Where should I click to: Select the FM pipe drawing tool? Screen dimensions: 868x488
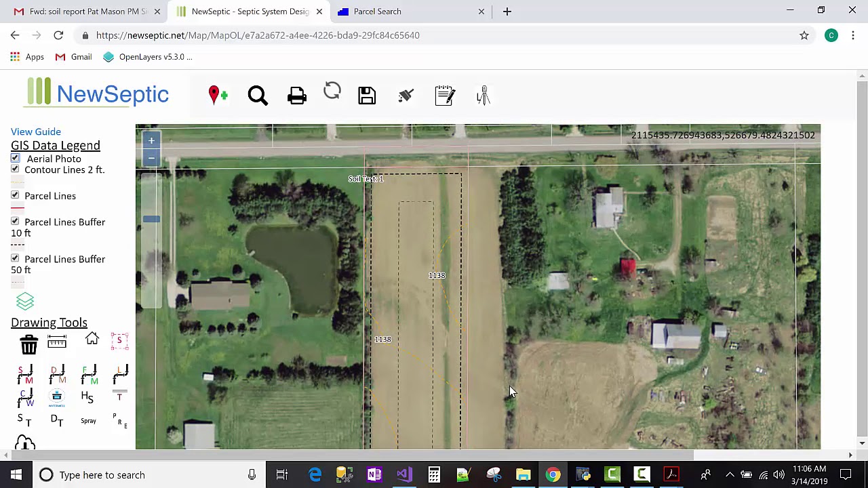pos(90,374)
